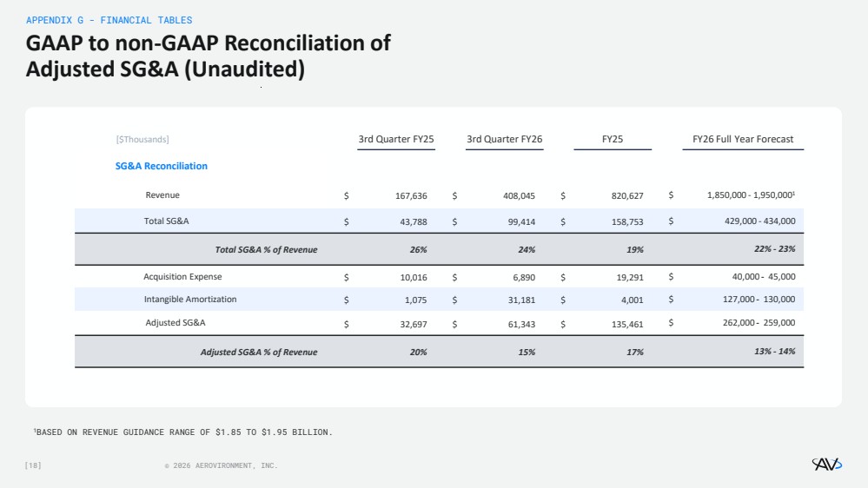This screenshot has width=868, height=488.
Task: Select the SG&A Reconciliation section heading
Action: (162, 166)
